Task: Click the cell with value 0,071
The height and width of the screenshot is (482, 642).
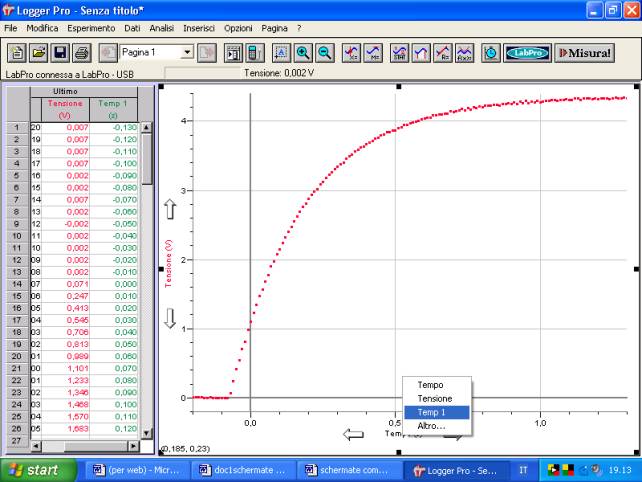Action: 65,284
